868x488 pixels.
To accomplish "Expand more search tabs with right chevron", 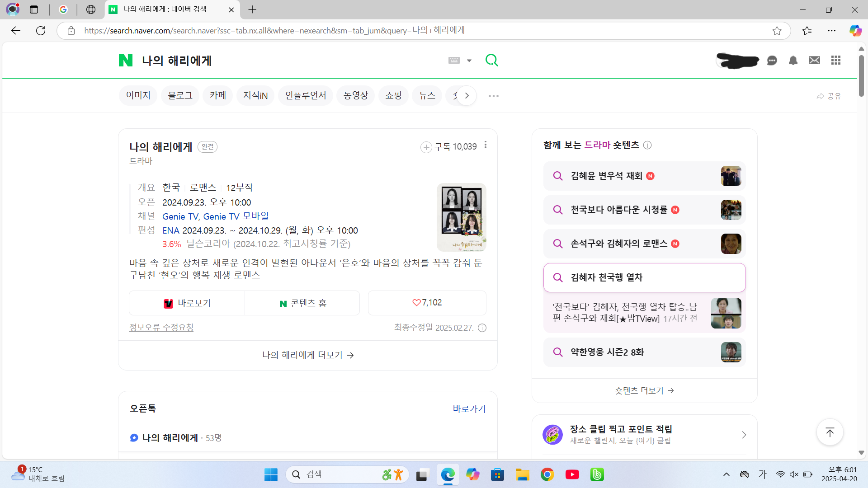I will coord(467,96).
